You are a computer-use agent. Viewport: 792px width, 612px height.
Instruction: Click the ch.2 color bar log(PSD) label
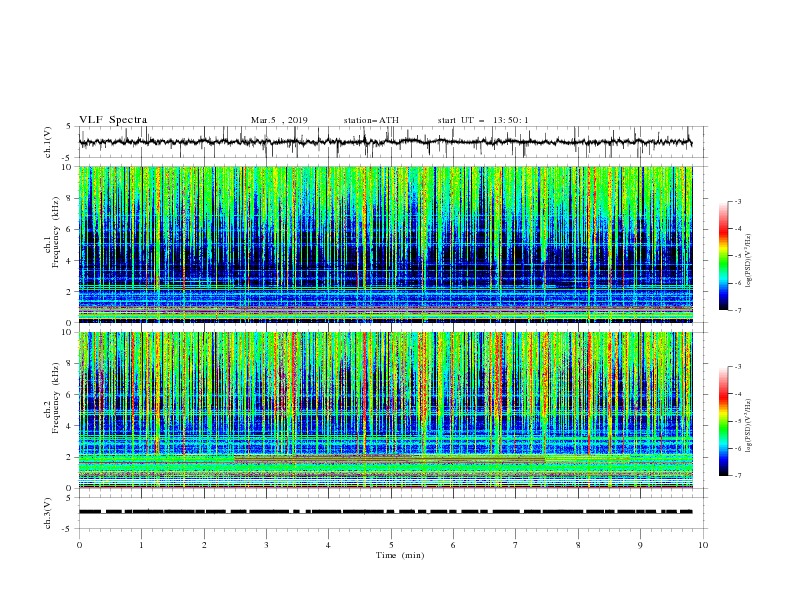(749, 426)
